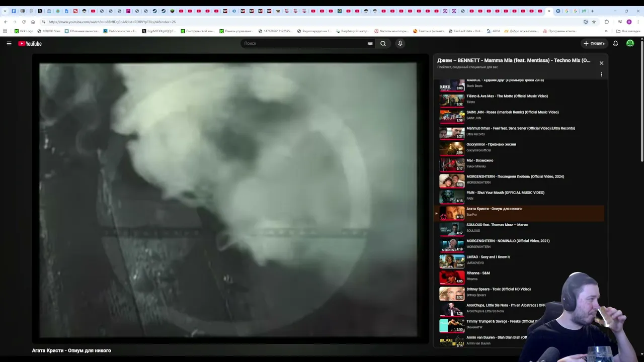Open the Все закладки bookmarks folder
This screenshot has height=362, width=644.
628,31
